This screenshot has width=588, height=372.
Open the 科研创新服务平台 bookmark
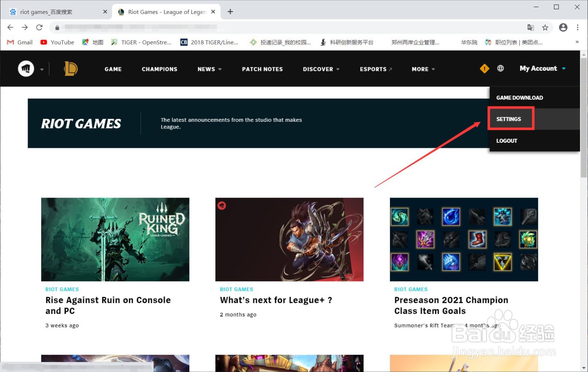[x=347, y=42]
